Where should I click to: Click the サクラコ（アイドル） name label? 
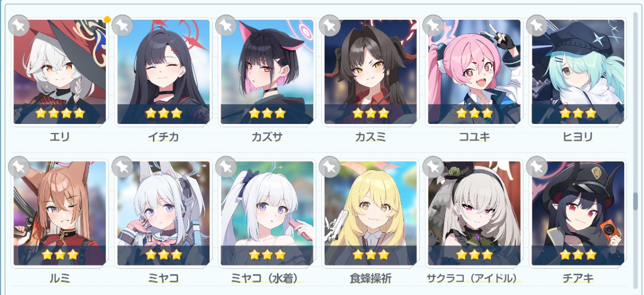474,278
